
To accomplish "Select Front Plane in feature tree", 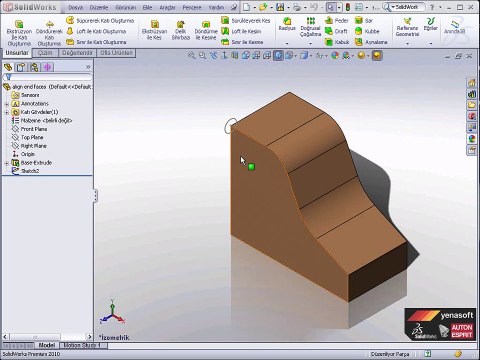I will point(29,129).
